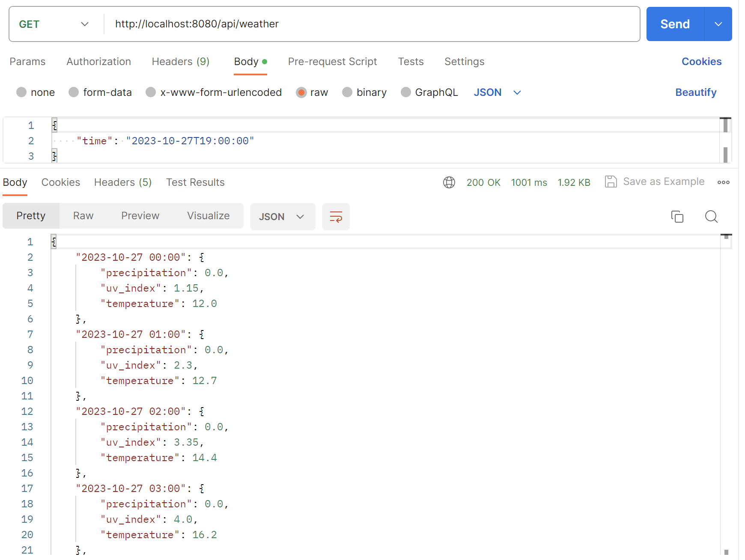Open the three-dots more options menu
745x560 pixels.
point(724,182)
